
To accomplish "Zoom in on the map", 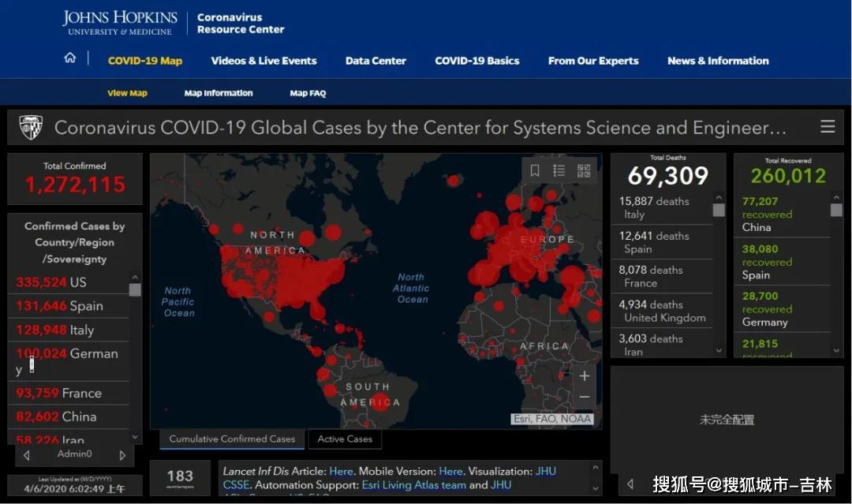I will (x=584, y=375).
